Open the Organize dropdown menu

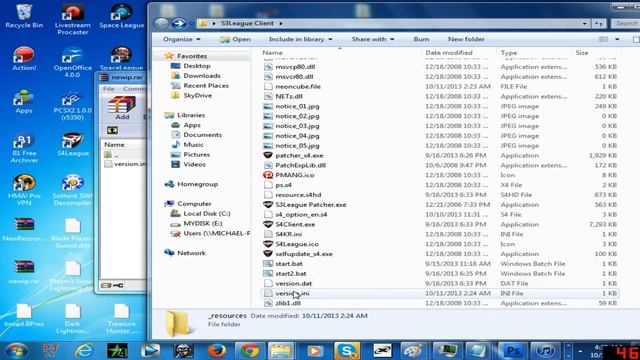pyautogui.click(x=182, y=39)
